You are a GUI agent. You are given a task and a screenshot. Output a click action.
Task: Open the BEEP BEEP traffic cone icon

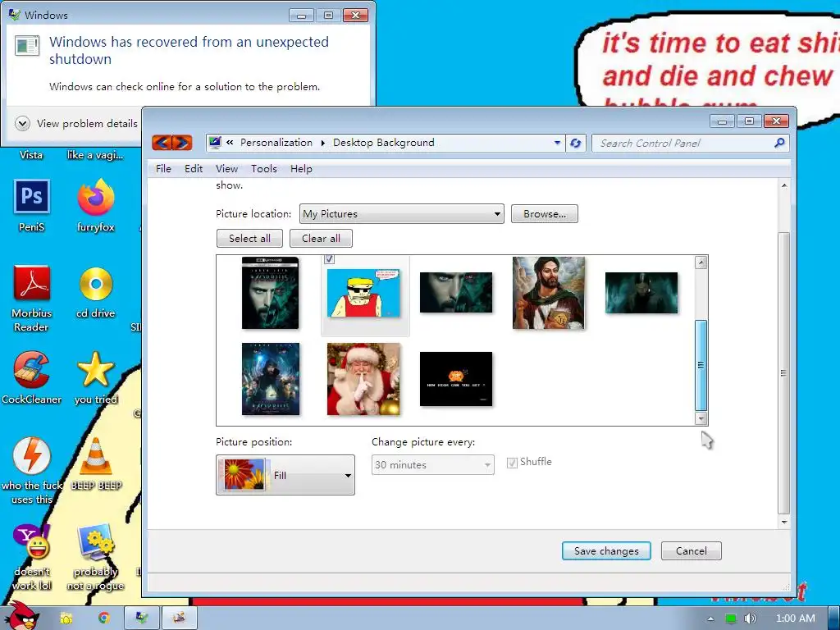(96, 464)
